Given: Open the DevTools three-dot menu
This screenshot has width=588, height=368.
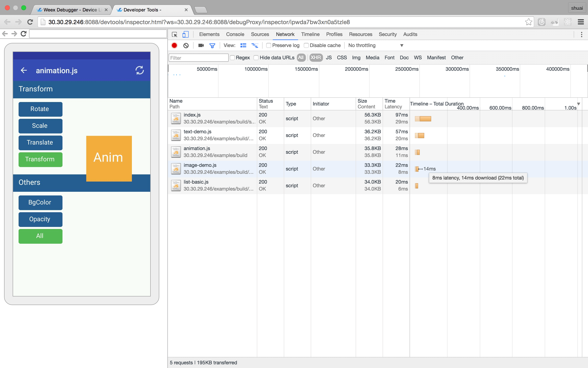Looking at the screenshot, I should coord(581,34).
